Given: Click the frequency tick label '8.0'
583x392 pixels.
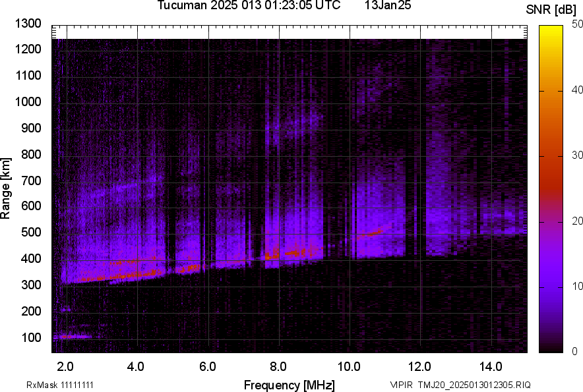Looking at the screenshot, I should pos(278,366).
